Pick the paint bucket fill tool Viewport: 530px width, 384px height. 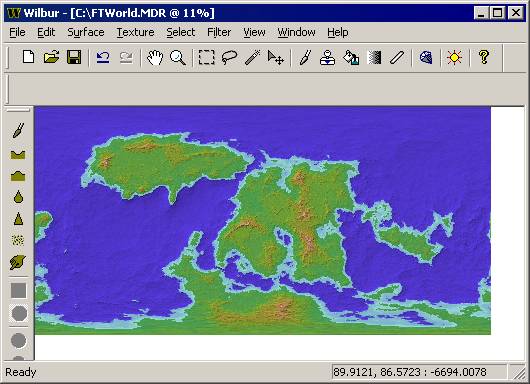[351, 57]
